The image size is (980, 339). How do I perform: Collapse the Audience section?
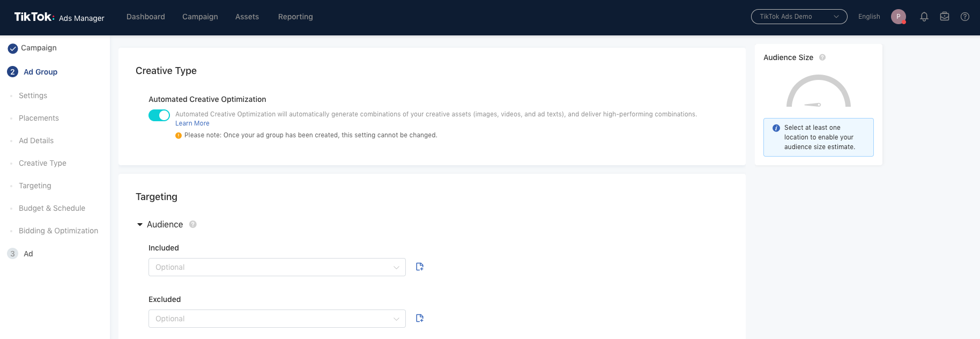pos(140,224)
